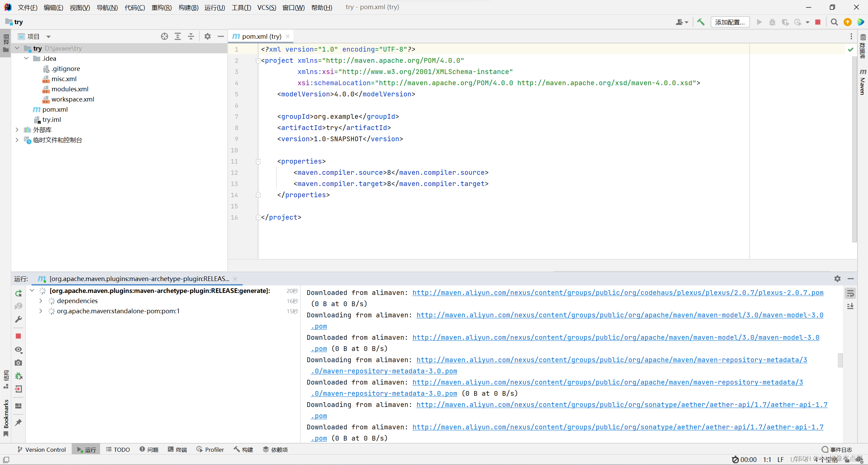Open the 项目 view dropdown

(49, 37)
